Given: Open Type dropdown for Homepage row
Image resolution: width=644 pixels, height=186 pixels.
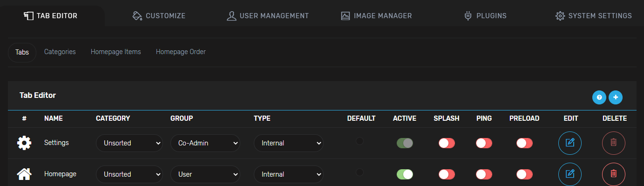Looking at the screenshot, I should click(289, 174).
